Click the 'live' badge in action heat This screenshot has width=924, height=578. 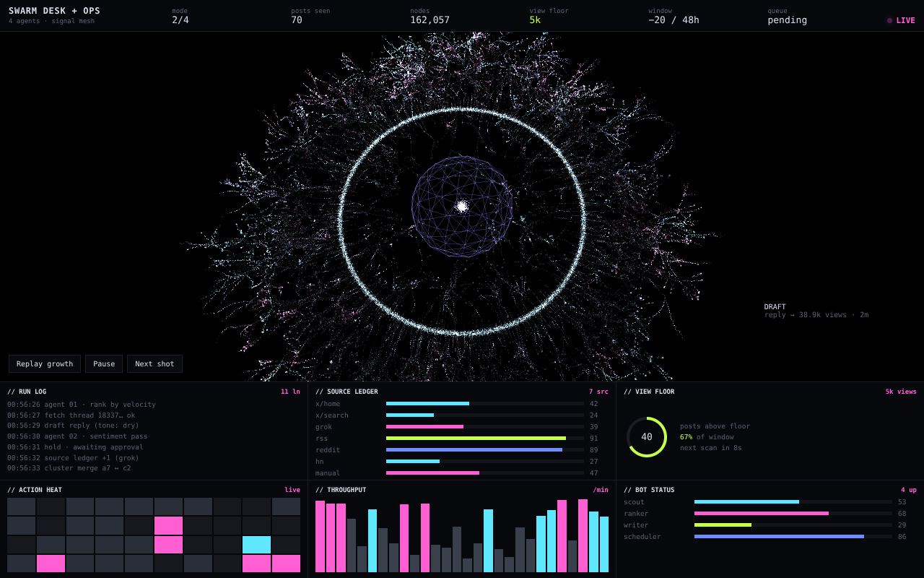(x=292, y=490)
